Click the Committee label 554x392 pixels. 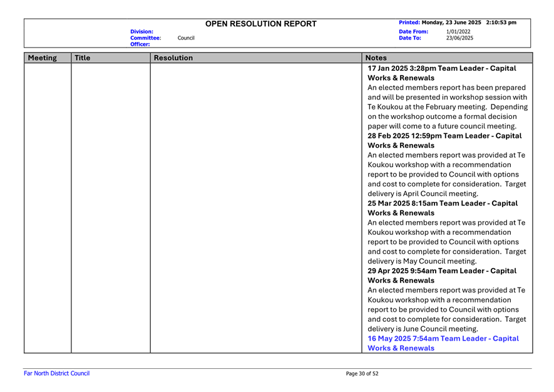146,38
